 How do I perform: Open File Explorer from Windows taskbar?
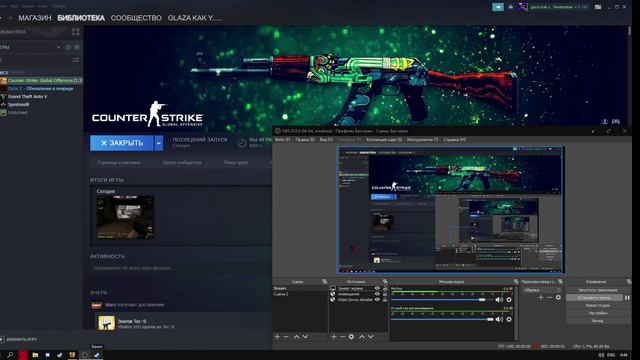pyautogui.click(x=35, y=355)
